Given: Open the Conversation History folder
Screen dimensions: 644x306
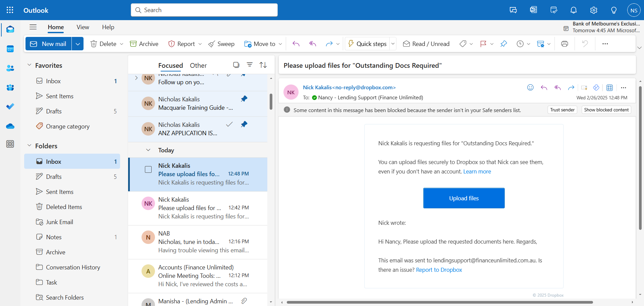Looking at the screenshot, I should [72, 267].
